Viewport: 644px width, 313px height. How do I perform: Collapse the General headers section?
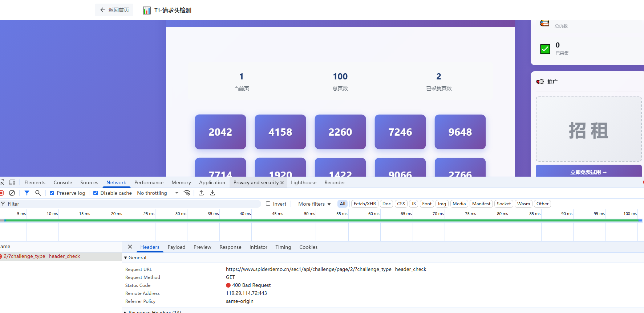[x=126, y=258]
